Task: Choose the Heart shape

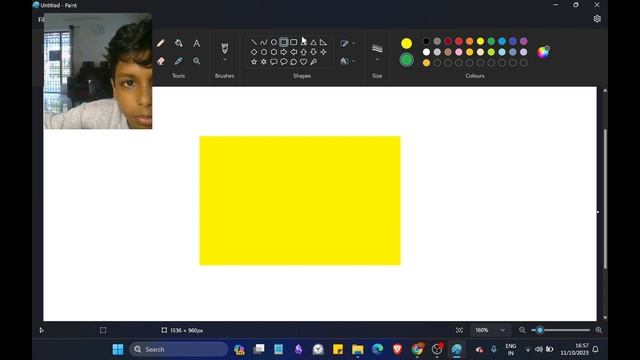Action: (303, 62)
